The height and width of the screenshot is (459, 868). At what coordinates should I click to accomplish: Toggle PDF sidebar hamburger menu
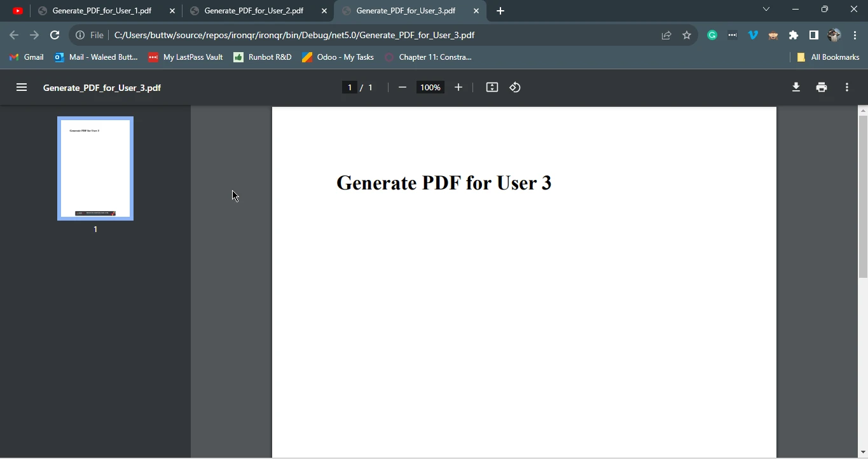click(x=22, y=88)
